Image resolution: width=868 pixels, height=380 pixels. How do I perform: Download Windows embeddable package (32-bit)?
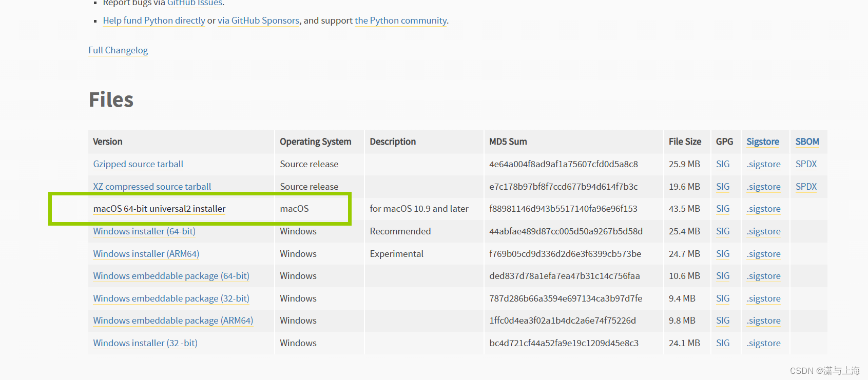[x=171, y=298]
